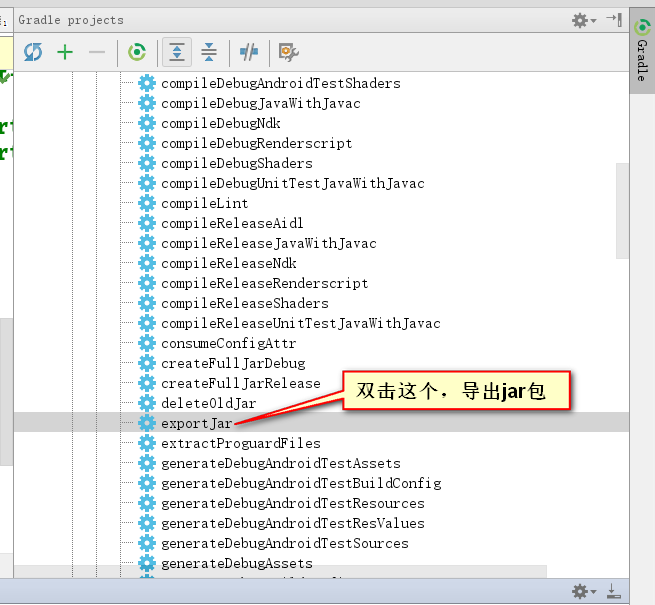Click gear icon beside createFullJarDebug
This screenshot has width=655, height=605.
(x=147, y=363)
